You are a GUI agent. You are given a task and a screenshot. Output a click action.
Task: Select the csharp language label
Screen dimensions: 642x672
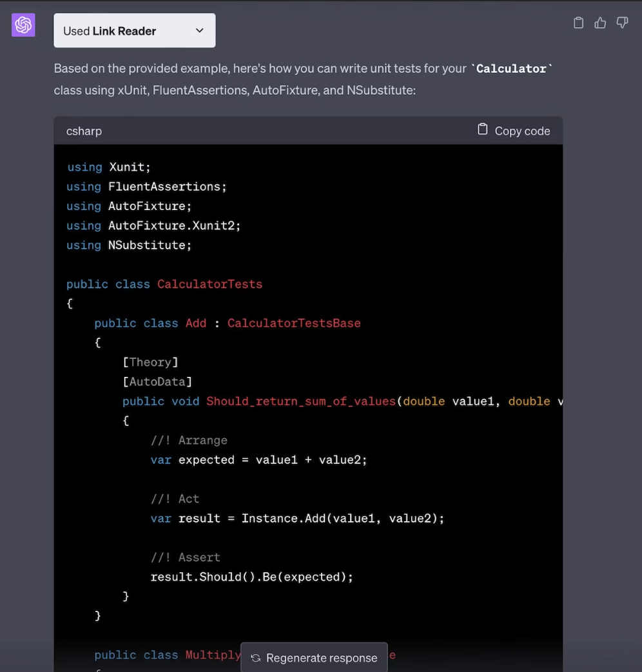click(84, 131)
